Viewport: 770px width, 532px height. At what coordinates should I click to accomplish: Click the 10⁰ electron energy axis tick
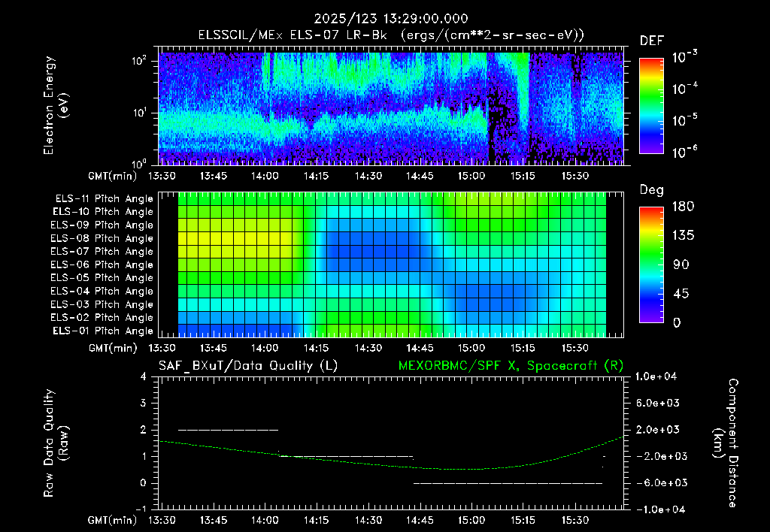[141, 163]
